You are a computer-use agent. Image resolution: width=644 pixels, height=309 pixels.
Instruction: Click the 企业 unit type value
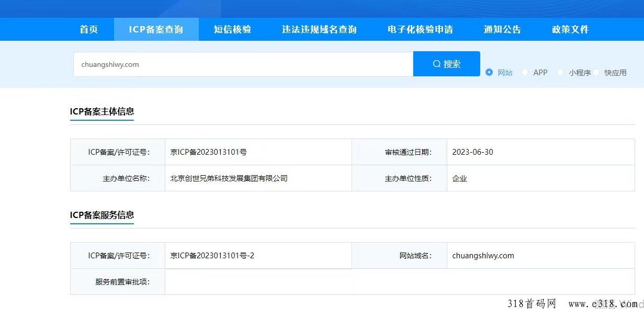tap(459, 178)
